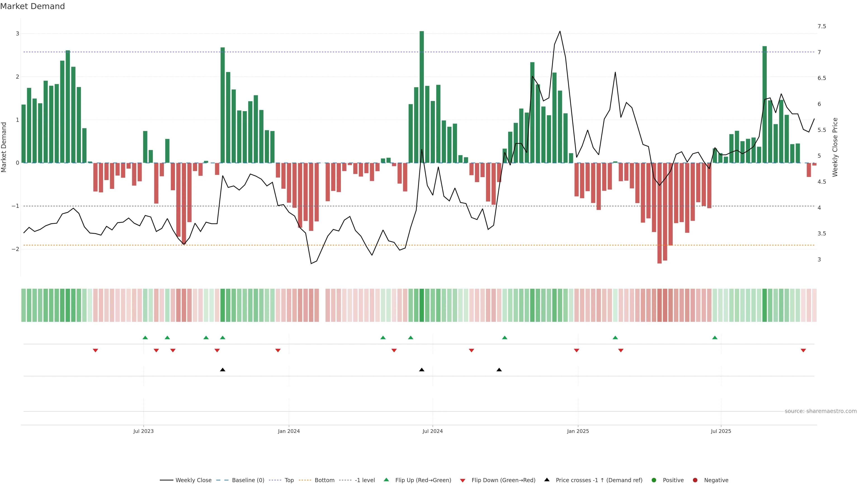Screen dimensions: 868x488
Task: Click the Jan 2024 x-axis label
Action: [x=289, y=431]
